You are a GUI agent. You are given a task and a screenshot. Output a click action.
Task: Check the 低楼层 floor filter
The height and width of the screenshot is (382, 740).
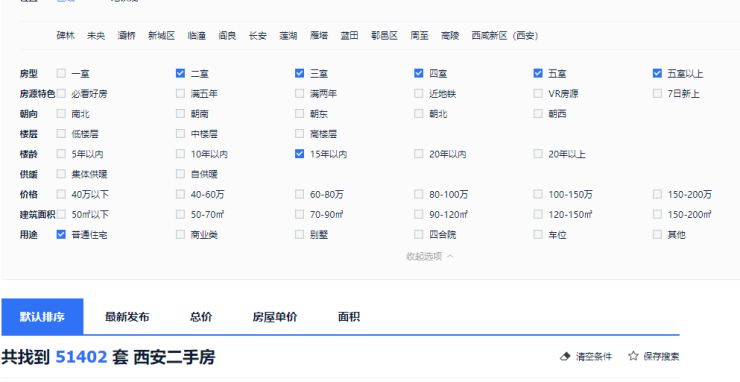(61, 134)
